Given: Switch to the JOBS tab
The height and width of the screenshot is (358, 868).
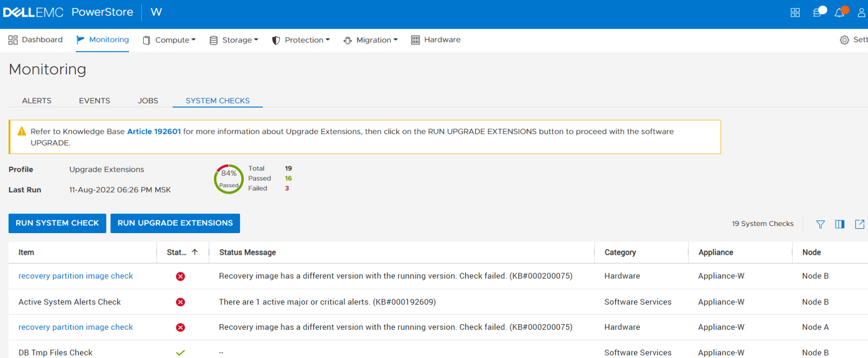Looking at the screenshot, I should click(x=148, y=101).
